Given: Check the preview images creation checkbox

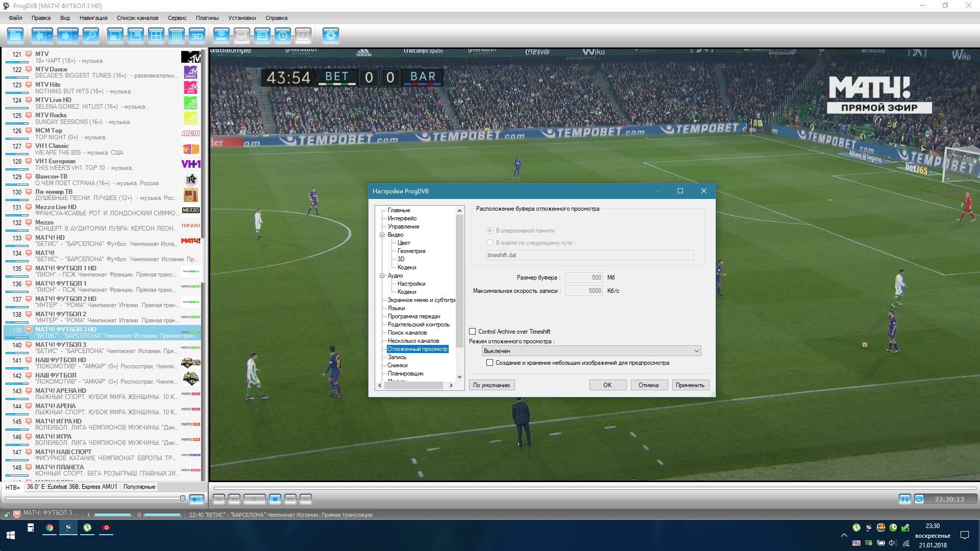Looking at the screenshot, I should point(490,363).
